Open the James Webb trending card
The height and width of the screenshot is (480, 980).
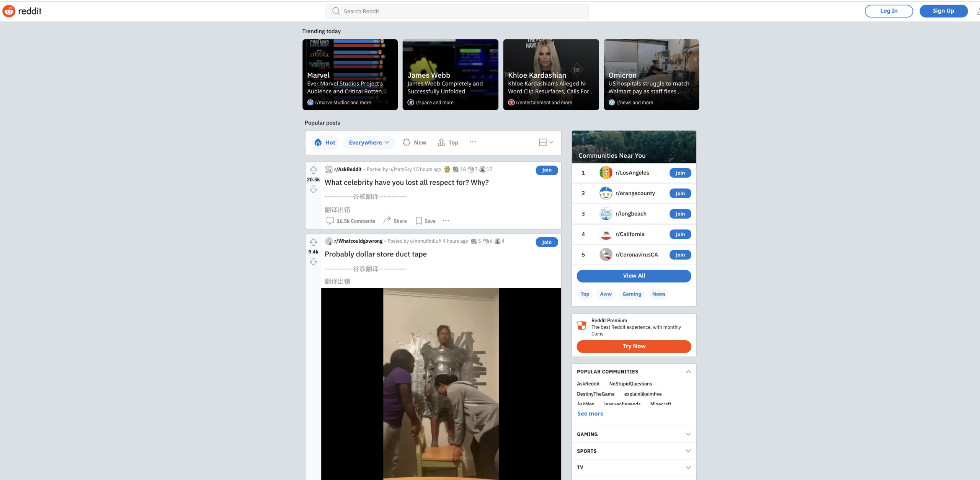pos(450,75)
